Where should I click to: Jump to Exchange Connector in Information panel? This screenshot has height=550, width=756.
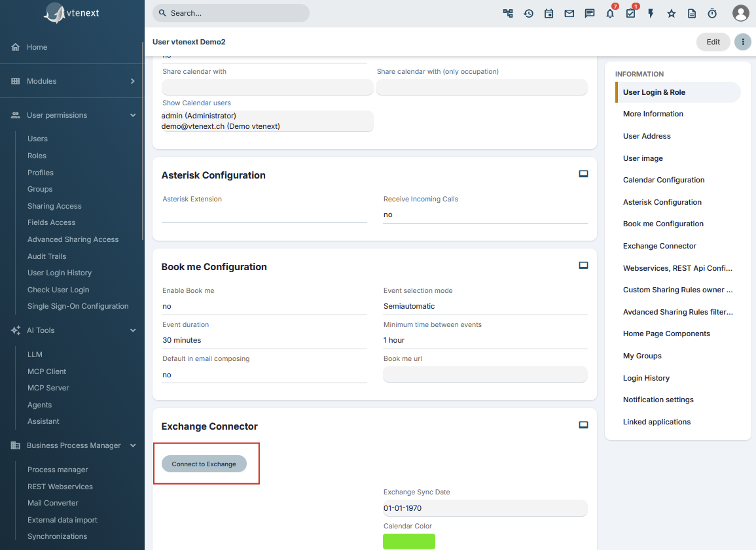point(660,246)
